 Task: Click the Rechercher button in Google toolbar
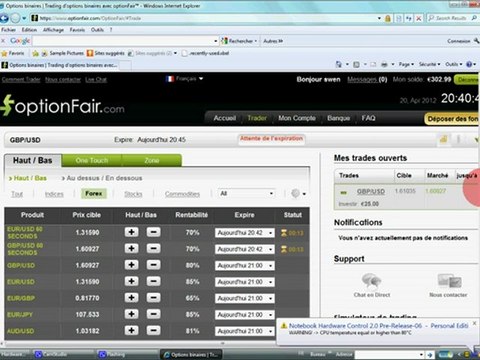pyautogui.click(x=239, y=41)
